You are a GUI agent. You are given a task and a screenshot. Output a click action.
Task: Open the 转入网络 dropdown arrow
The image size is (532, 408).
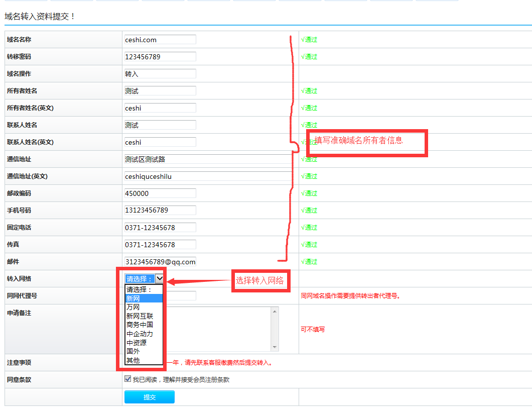(160, 279)
